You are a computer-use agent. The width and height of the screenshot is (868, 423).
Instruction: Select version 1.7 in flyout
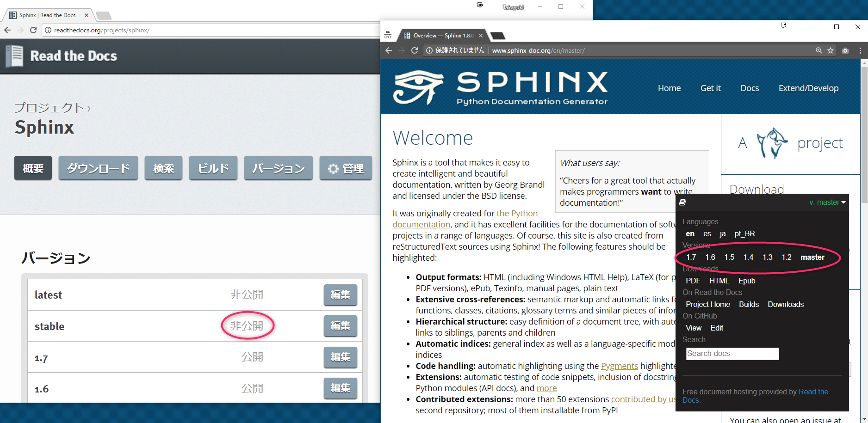click(x=691, y=257)
